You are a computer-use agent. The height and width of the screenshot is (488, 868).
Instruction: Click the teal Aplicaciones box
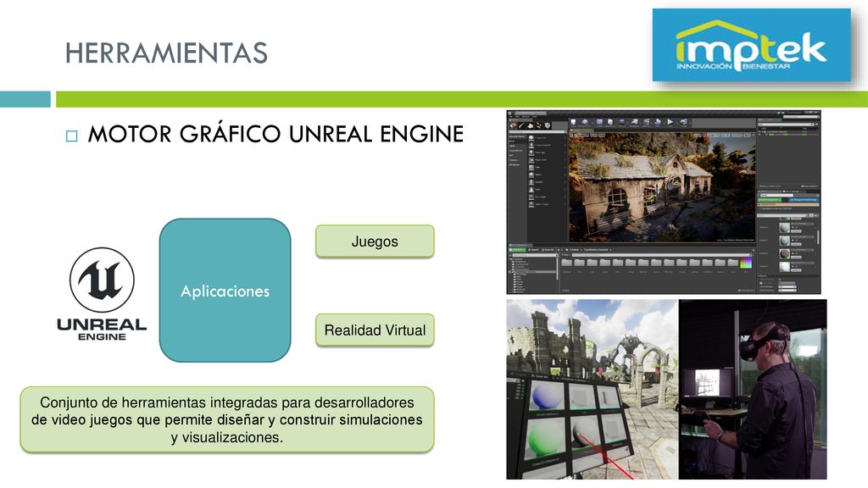pyautogui.click(x=225, y=291)
